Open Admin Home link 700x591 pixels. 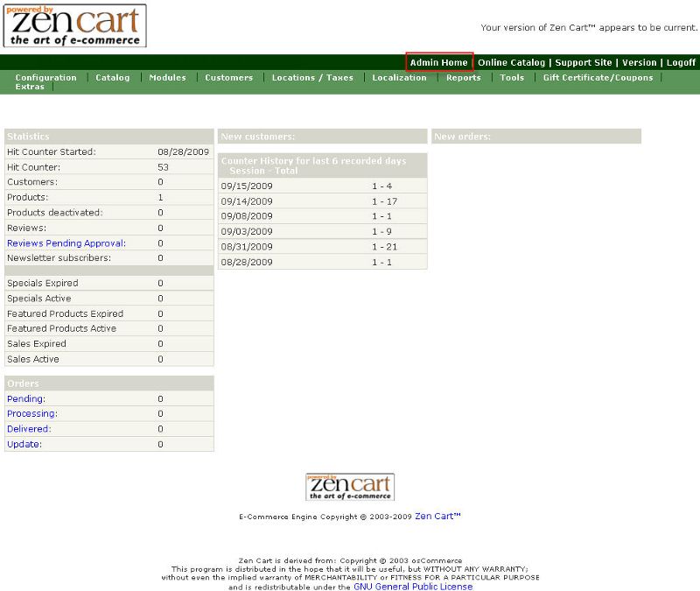438,63
